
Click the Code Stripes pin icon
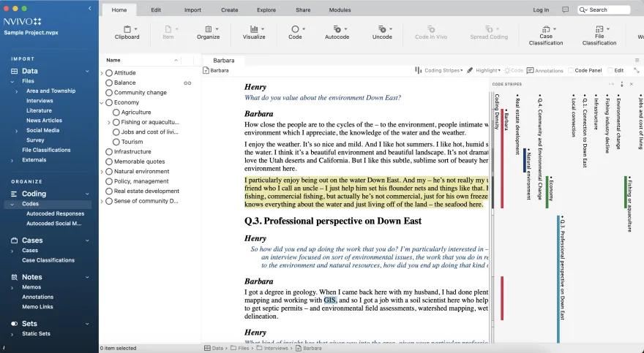point(622,84)
